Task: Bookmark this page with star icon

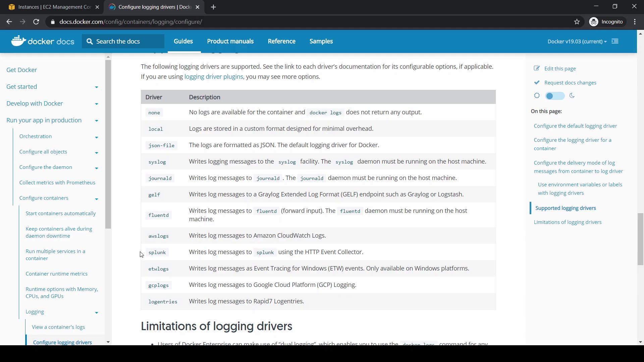Action: pos(577,22)
